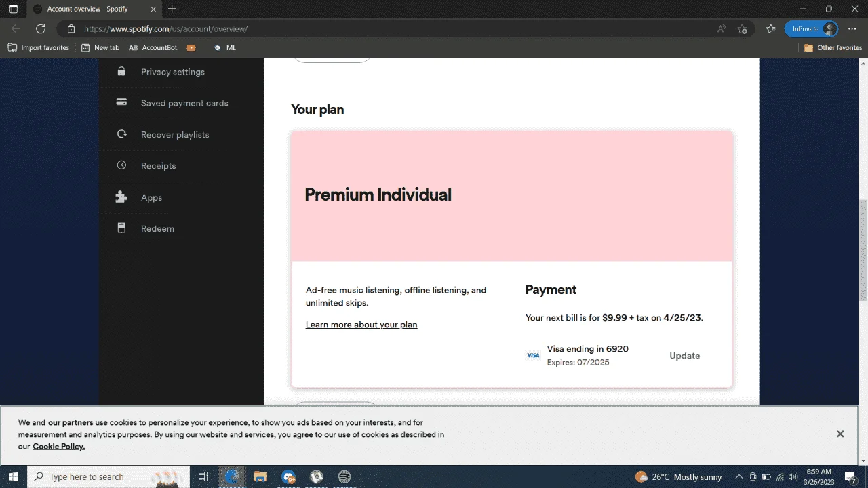Select the Premium Individual plan heading

tap(378, 195)
